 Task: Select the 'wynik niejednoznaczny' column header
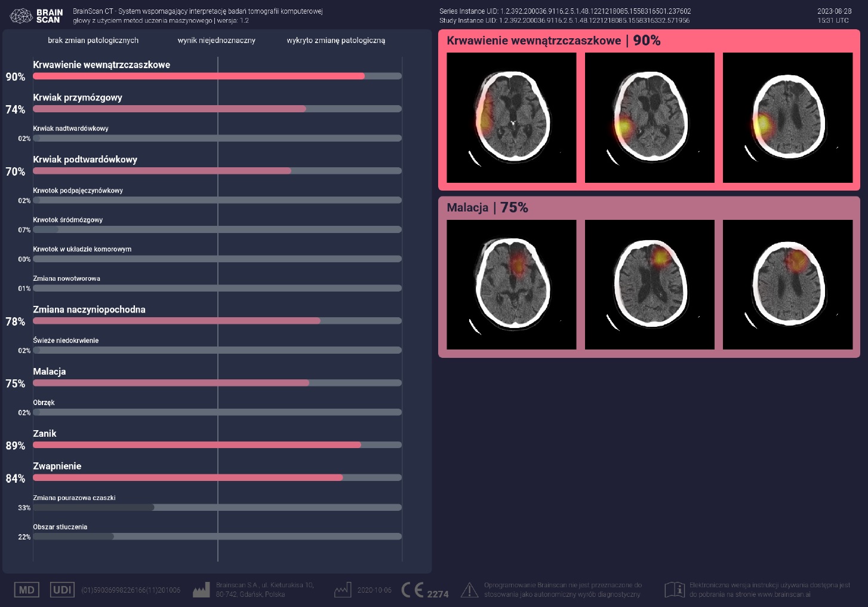(x=217, y=41)
